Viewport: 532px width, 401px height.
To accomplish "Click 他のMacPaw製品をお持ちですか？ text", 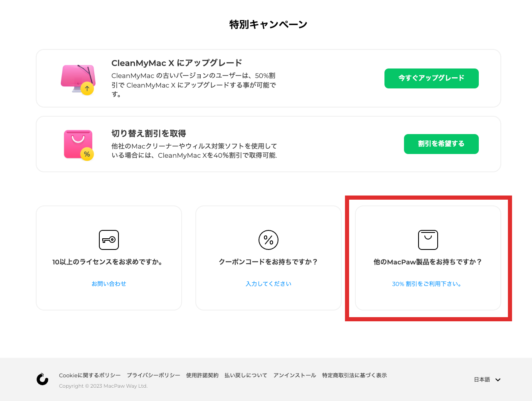I will click(428, 262).
